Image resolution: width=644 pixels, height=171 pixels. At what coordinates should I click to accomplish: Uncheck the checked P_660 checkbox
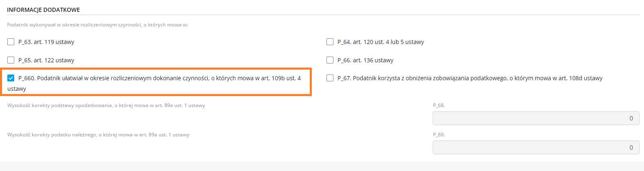coord(11,78)
